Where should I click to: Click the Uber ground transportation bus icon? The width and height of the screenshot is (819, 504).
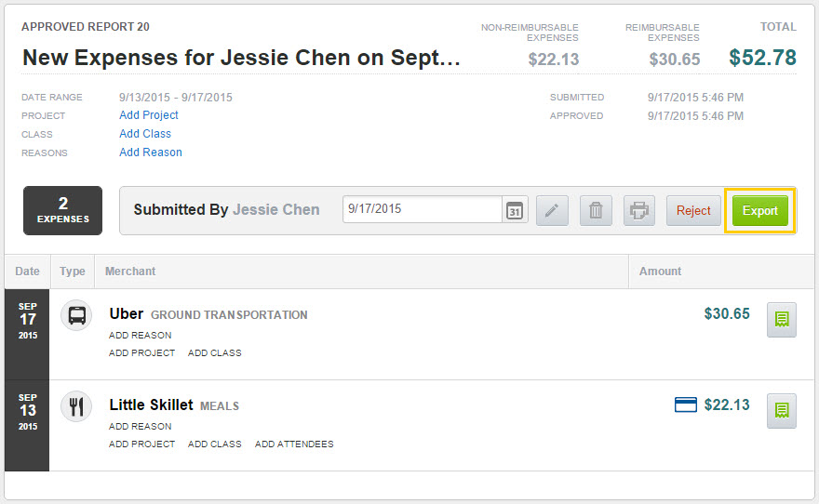coord(76,315)
